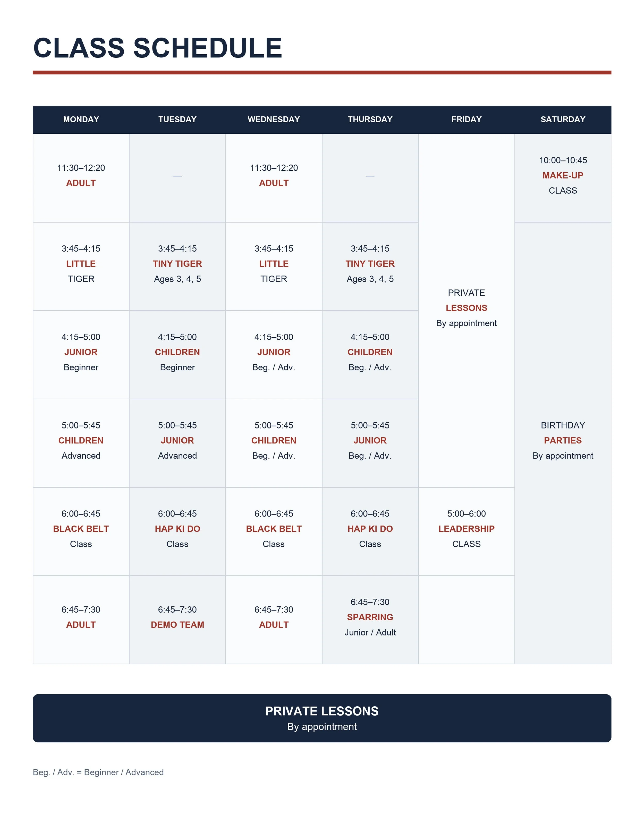Click Tuesday 6:45–7:30 Demo Team cell
The width and height of the screenshot is (644, 833).
point(177,620)
